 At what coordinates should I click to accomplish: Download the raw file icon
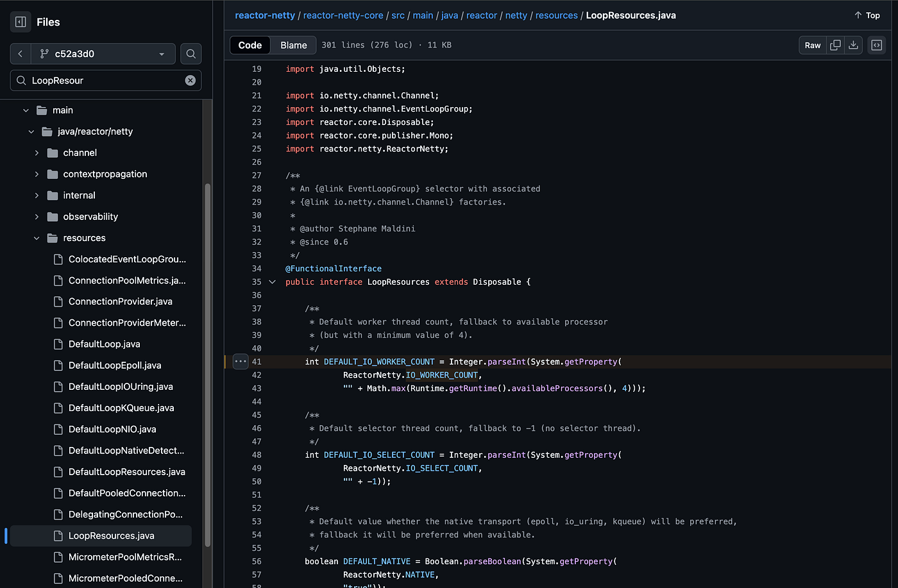853,45
